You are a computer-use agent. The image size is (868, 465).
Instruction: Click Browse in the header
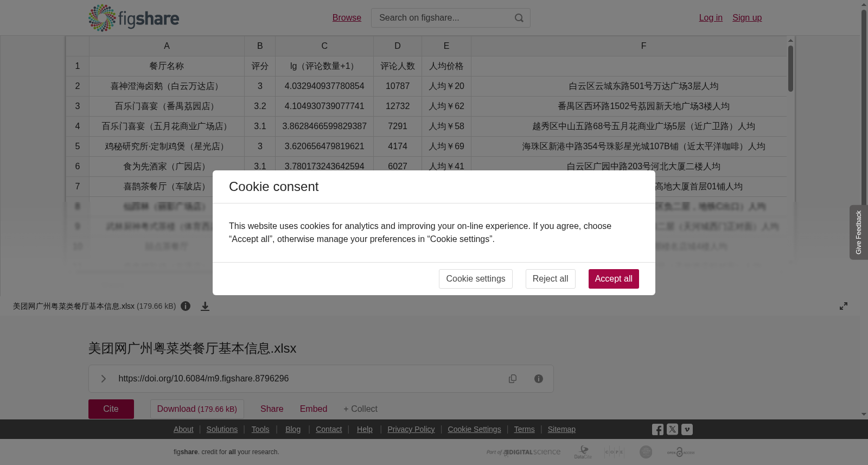click(x=347, y=18)
